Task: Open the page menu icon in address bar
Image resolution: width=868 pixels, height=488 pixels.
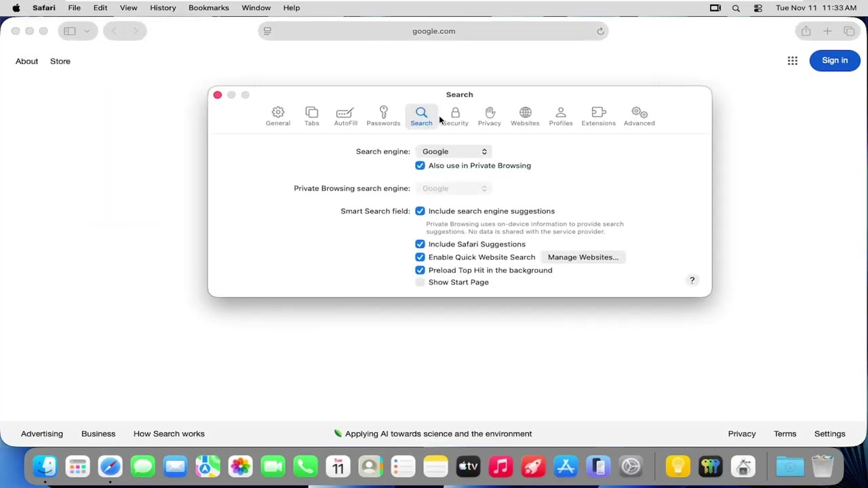Action: click(267, 31)
